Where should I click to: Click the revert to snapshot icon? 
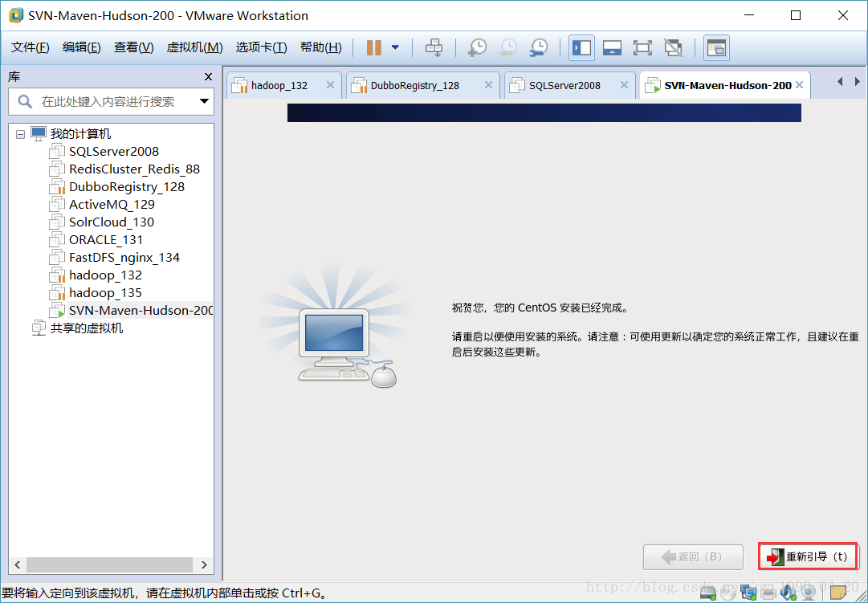pos(507,47)
